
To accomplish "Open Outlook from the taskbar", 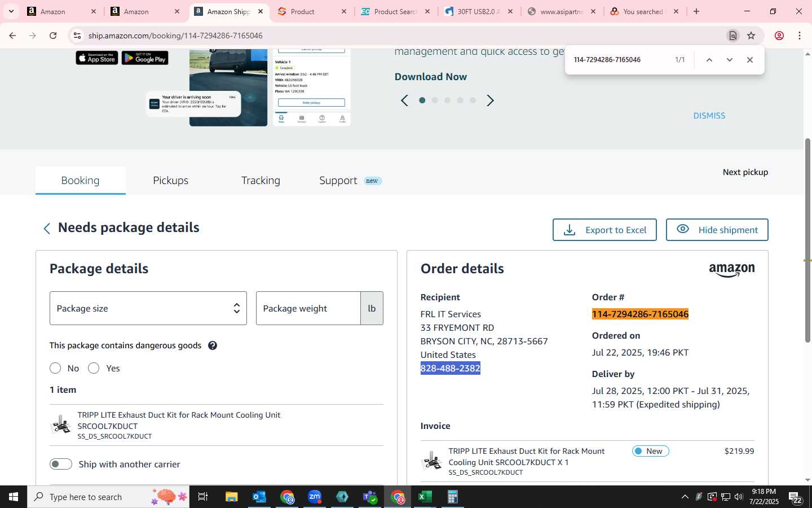I will point(259,497).
